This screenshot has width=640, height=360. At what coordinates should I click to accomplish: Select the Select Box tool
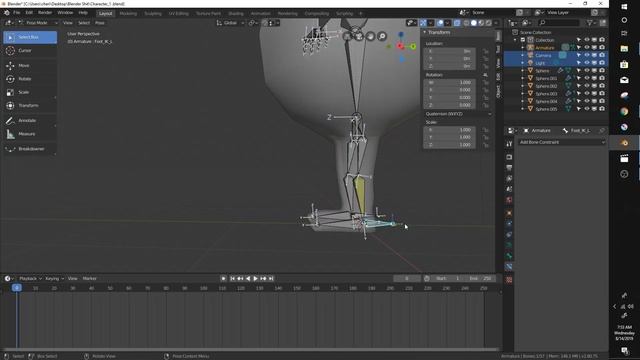coord(30,37)
